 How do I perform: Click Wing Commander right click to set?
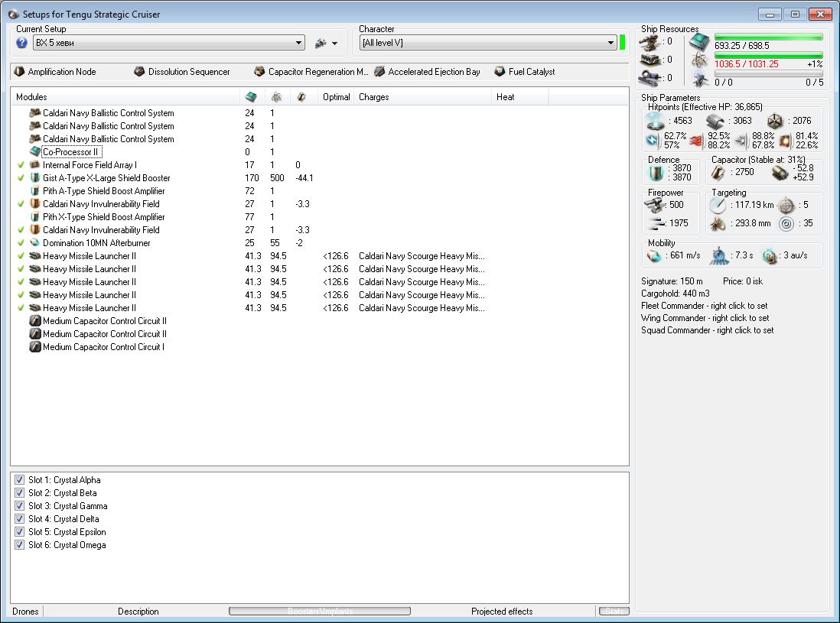point(705,318)
